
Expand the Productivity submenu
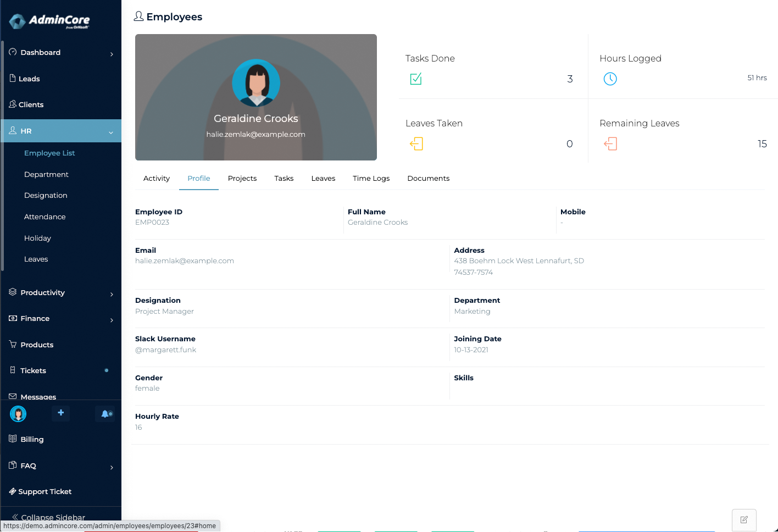pyautogui.click(x=112, y=294)
